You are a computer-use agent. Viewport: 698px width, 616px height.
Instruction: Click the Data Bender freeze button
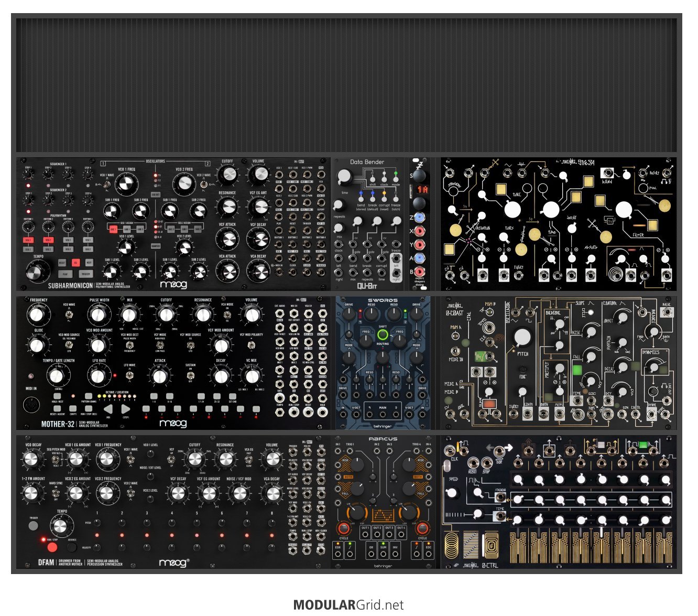click(396, 198)
